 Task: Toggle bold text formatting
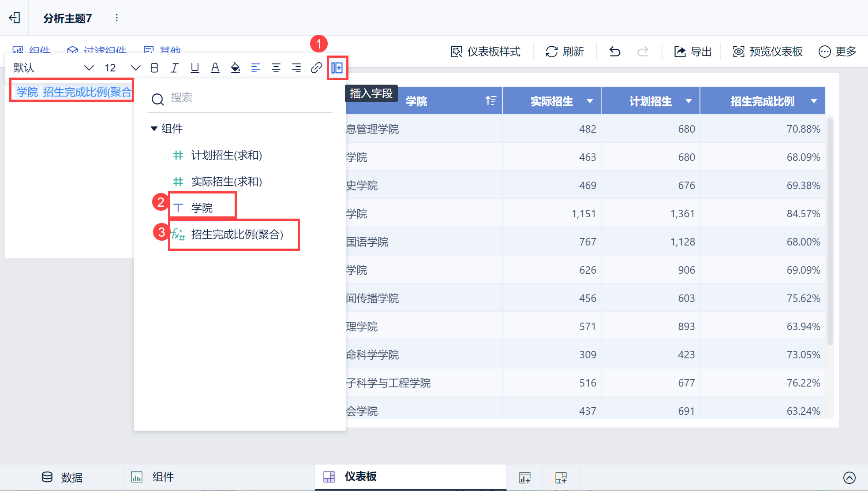154,68
